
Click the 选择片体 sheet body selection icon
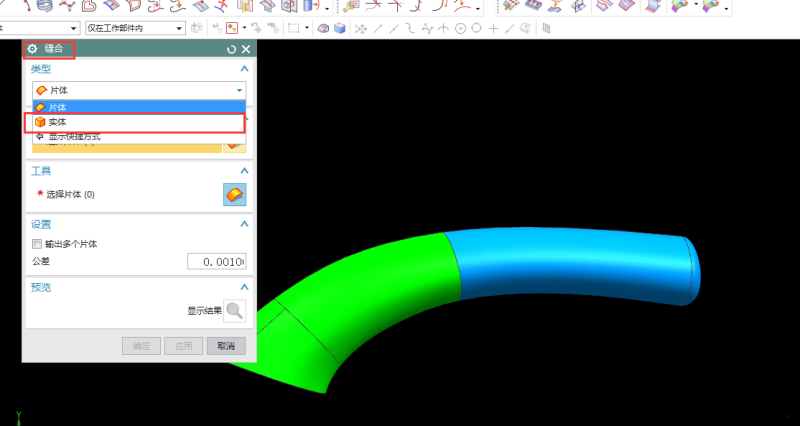(235, 194)
